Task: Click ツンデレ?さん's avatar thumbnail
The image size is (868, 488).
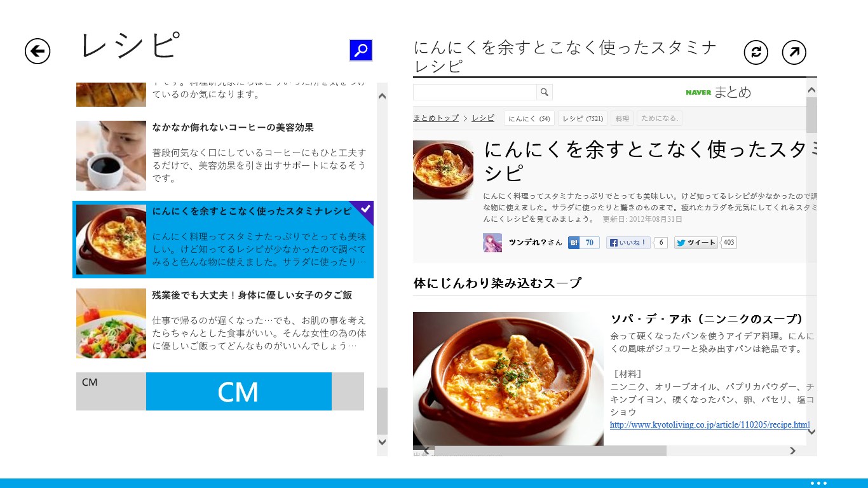Action: [x=492, y=243]
